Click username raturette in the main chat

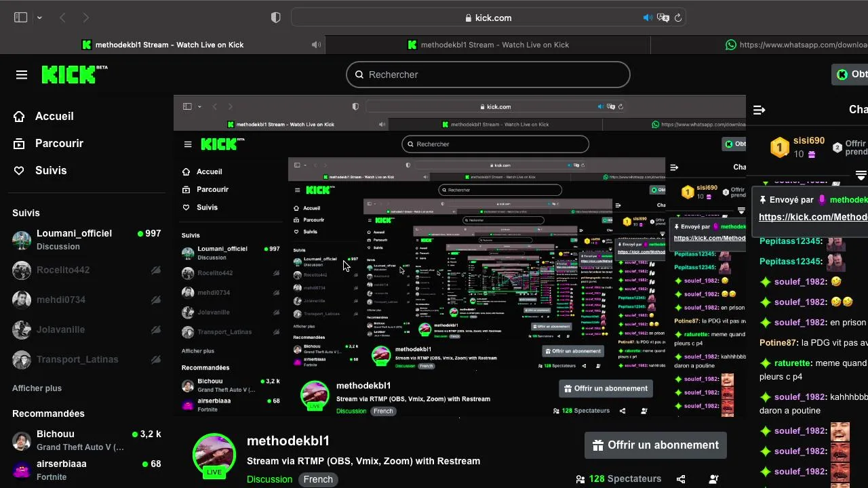[x=793, y=363]
